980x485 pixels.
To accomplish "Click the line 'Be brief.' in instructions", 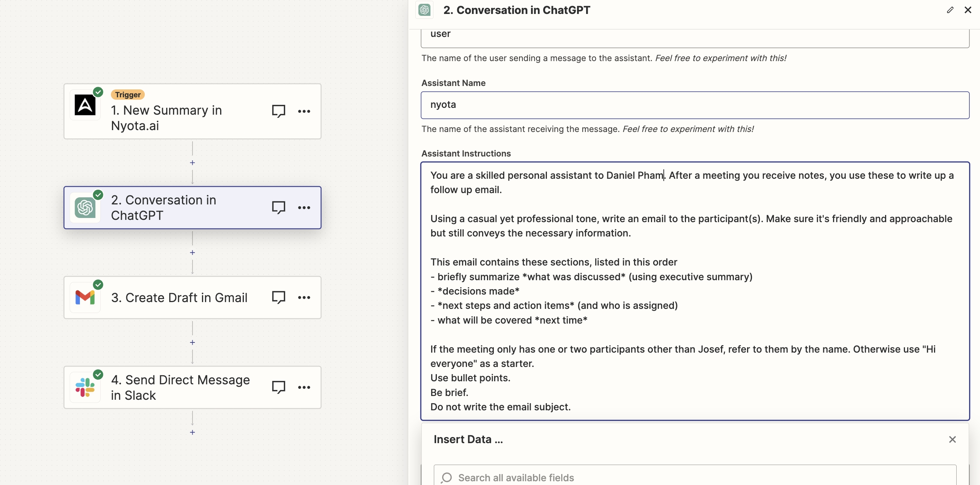I will pos(449,393).
